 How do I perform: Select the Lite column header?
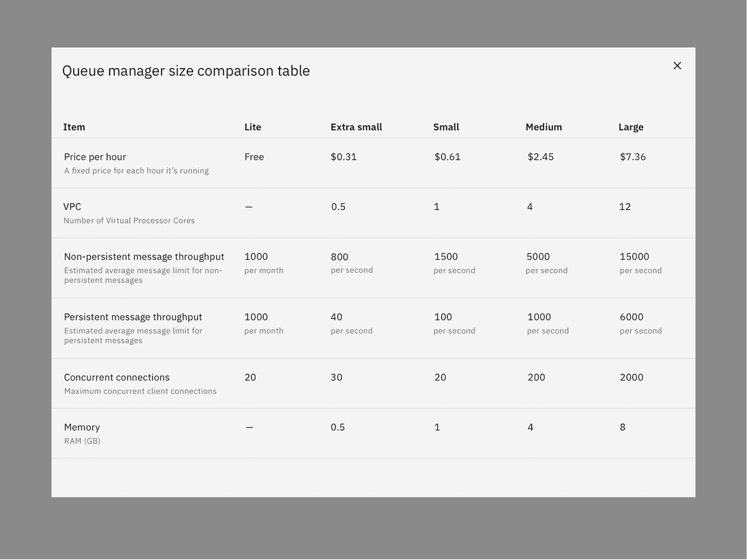click(x=252, y=126)
